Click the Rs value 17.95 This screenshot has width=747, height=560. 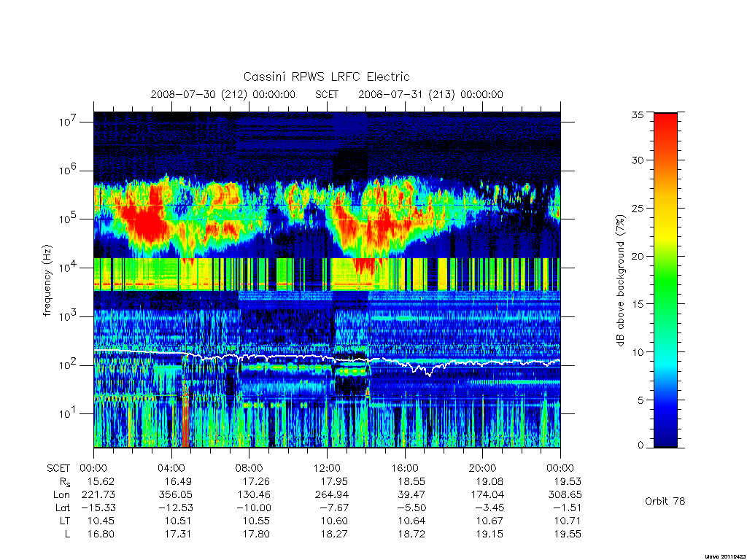(x=334, y=481)
